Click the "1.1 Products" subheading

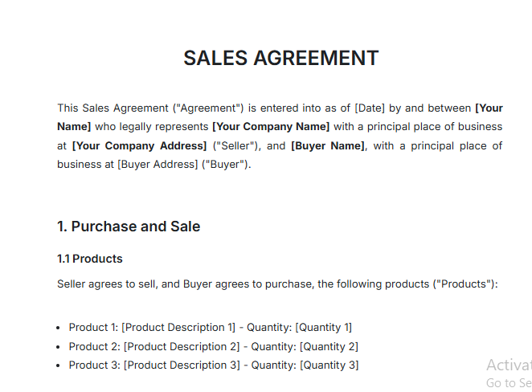(90, 259)
